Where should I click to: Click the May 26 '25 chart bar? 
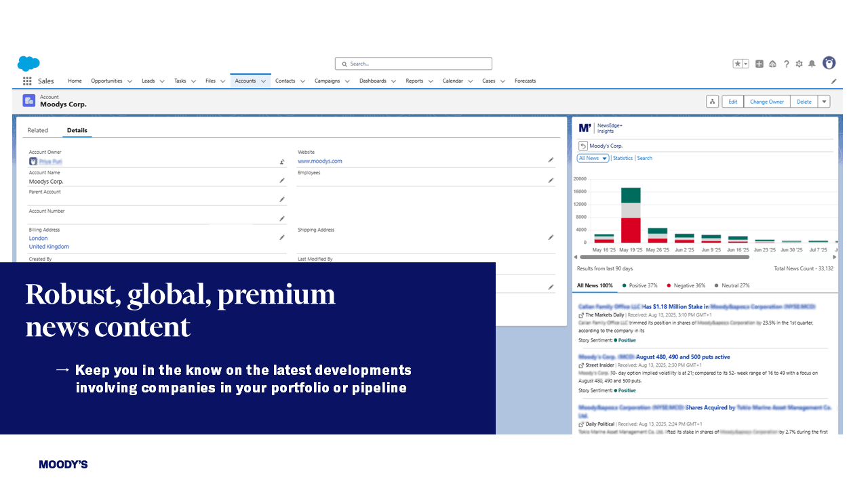pyautogui.click(x=658, y=235)
